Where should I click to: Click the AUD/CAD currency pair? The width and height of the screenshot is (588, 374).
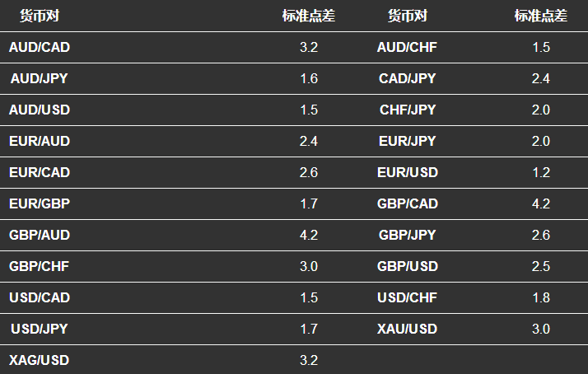tap(40, 47)
